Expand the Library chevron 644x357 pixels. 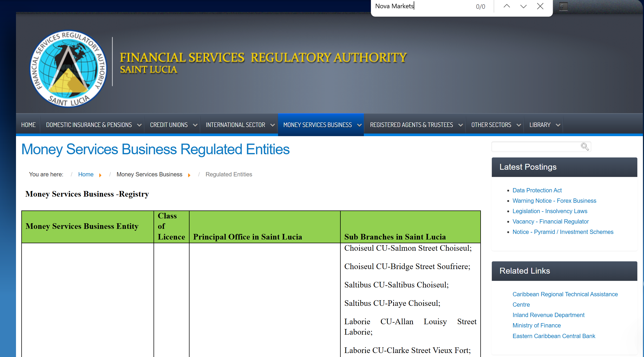[558, 125]
